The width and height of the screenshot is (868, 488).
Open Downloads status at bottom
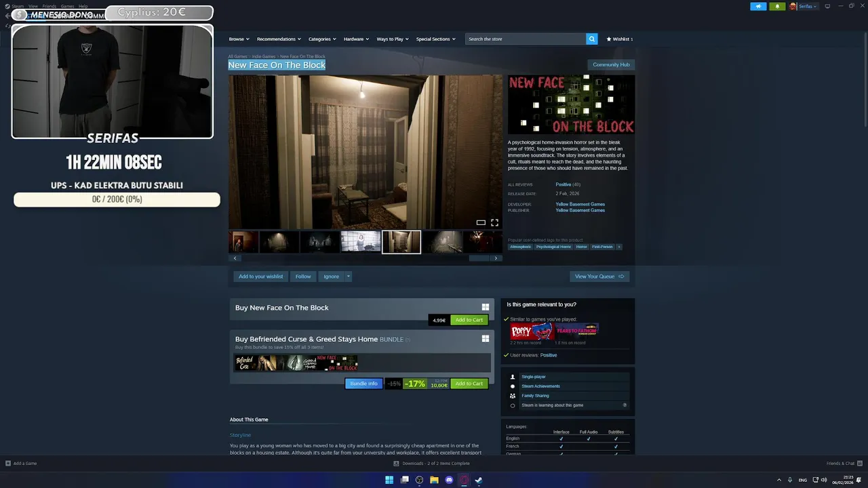(432, 464)
